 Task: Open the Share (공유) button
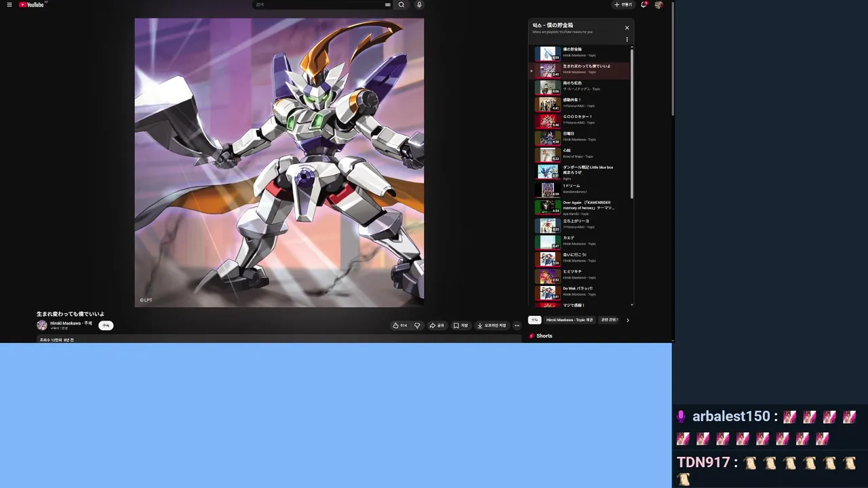click(x=437, y=325)
